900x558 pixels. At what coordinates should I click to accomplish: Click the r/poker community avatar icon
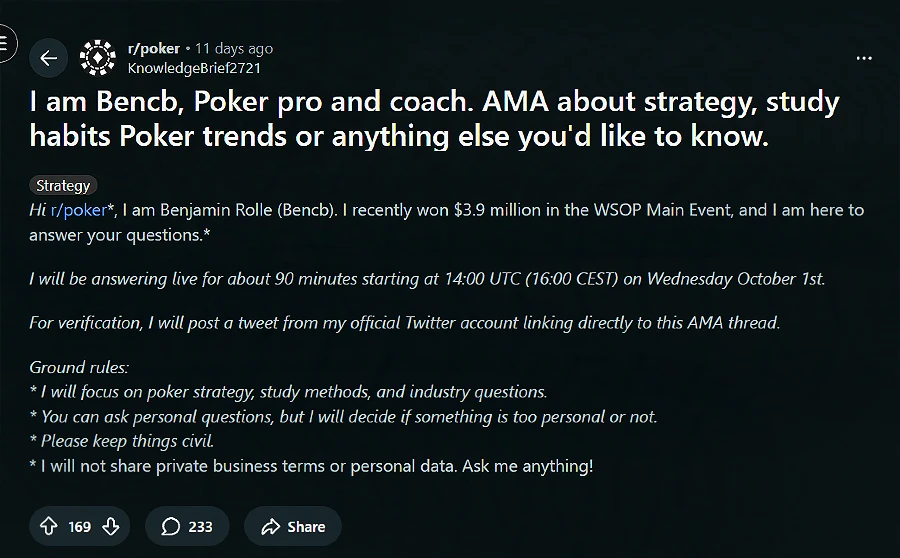(98, 58)
